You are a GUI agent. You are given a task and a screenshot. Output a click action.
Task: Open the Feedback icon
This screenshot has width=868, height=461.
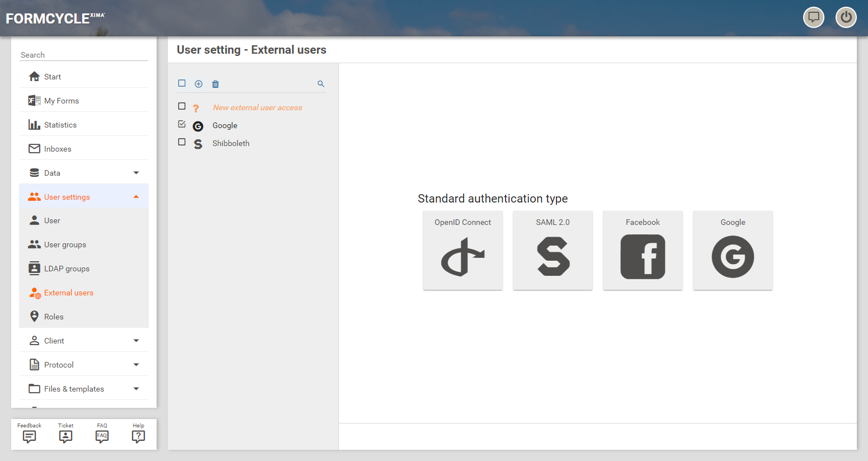(29, 434)
